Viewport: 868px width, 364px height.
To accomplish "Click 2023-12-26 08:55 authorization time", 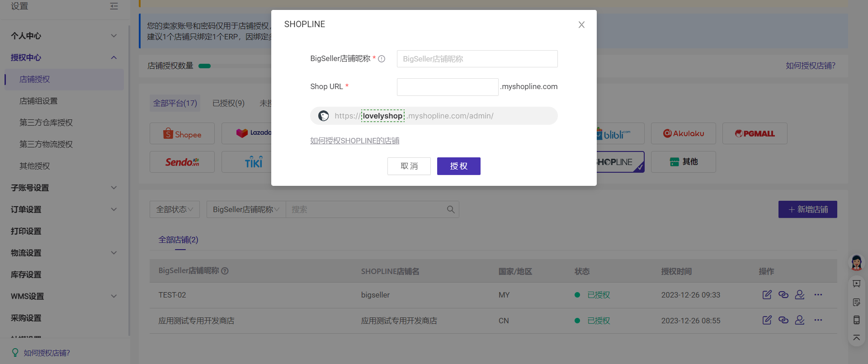I will 691,321.
